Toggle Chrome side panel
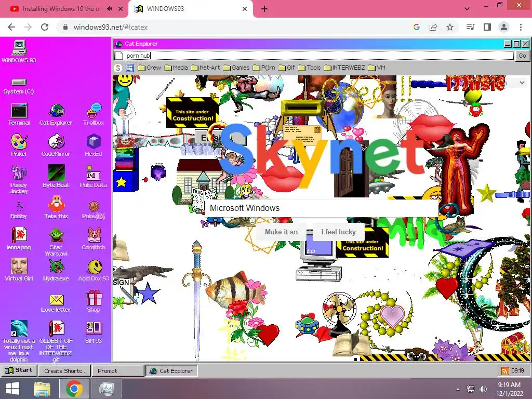532x399 pixels. (x=487, y=27)
